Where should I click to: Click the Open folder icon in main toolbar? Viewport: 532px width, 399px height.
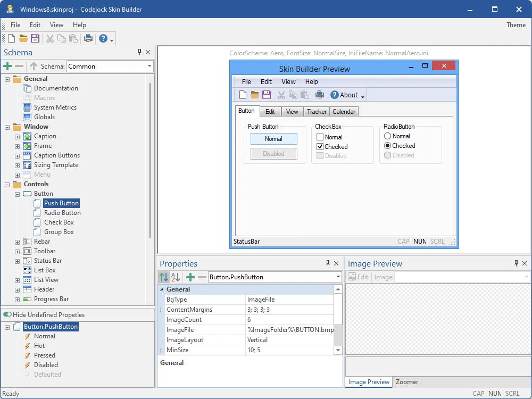pyautogui.click(x=23, y=38)
